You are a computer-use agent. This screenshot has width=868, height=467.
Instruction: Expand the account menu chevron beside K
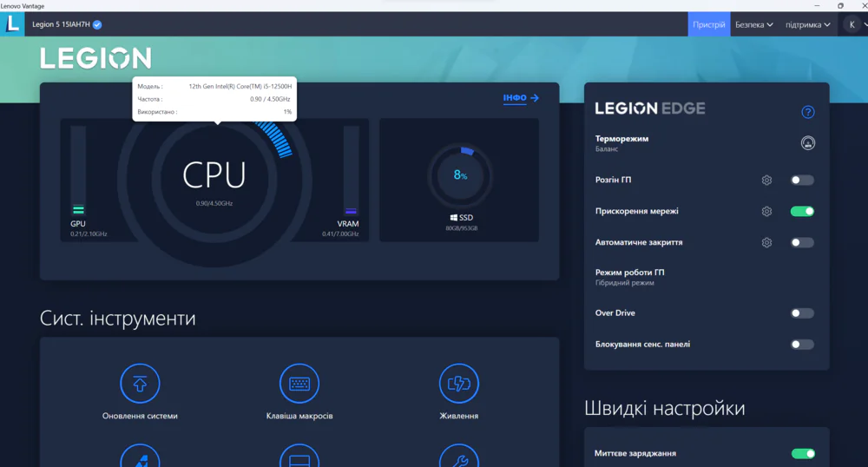[865, 24]
